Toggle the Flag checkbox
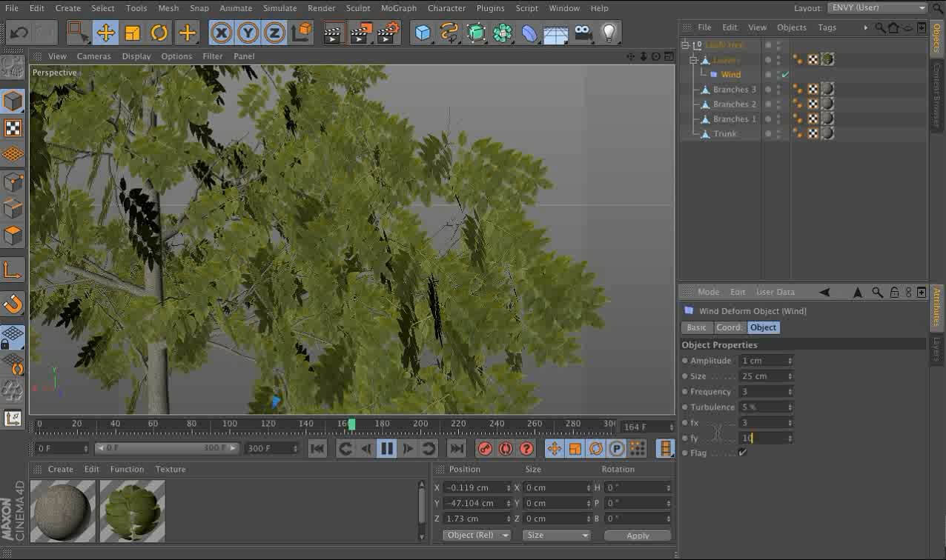The image size is (946, 560). (742, 453)
